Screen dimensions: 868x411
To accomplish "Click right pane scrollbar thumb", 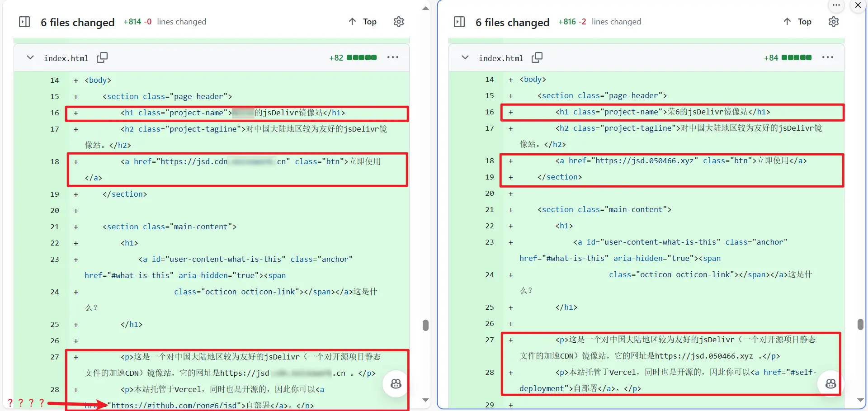I will pos(860,324).
